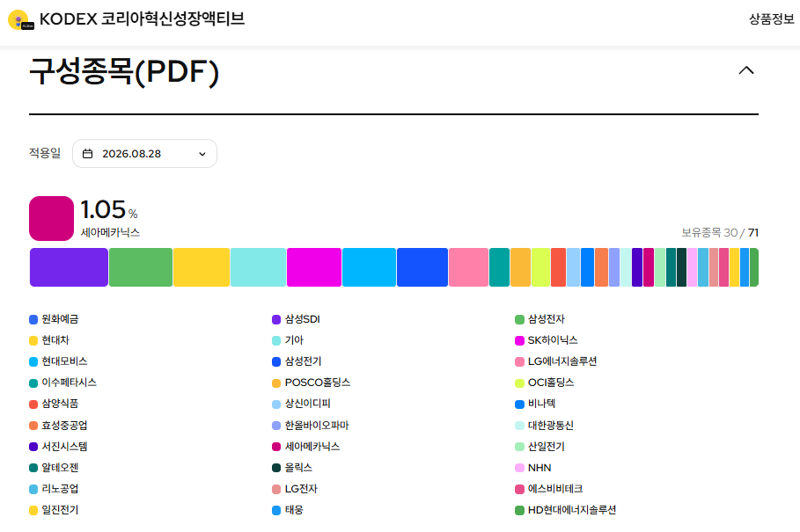Viewport: 800px width, 532px height.
Task: Click the 한올바이오파마 legend item
Action: pyautogui.click(x=311, y=425)
